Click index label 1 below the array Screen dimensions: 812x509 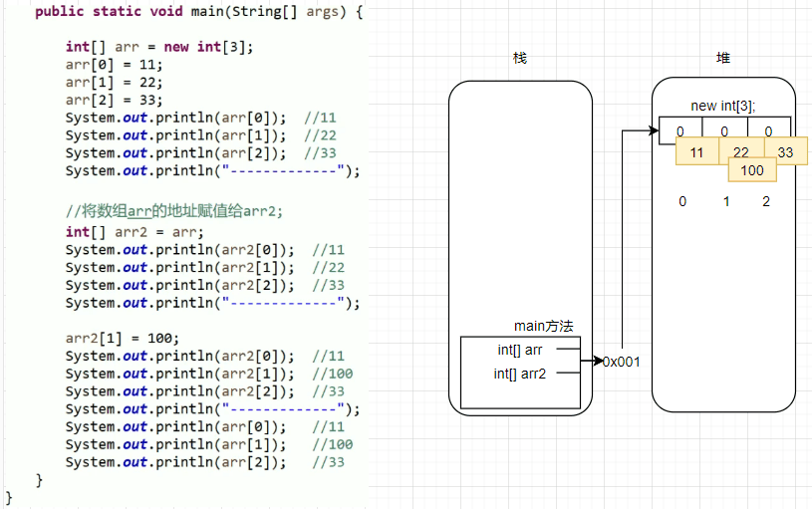click(x=724, y=201)
